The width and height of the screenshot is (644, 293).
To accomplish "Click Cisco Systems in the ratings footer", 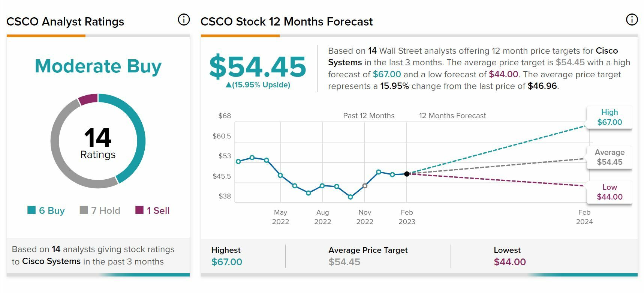I will pos(51,261).
